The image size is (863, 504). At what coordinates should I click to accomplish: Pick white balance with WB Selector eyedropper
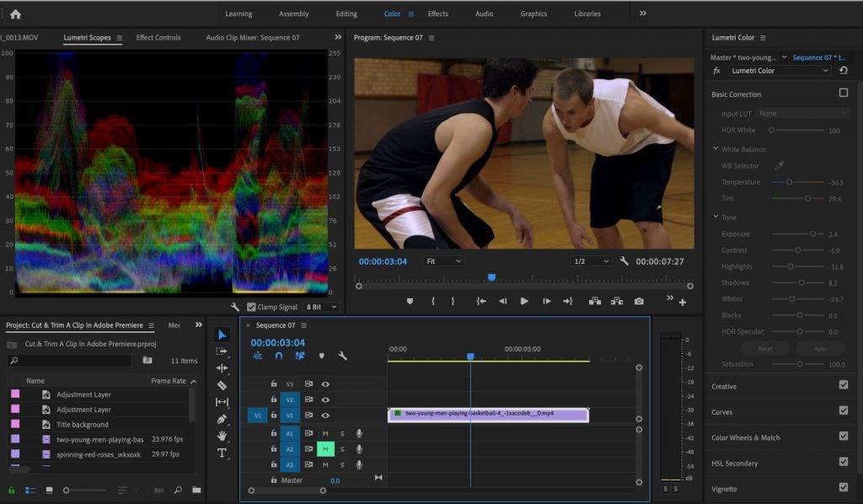coord(780,165)
